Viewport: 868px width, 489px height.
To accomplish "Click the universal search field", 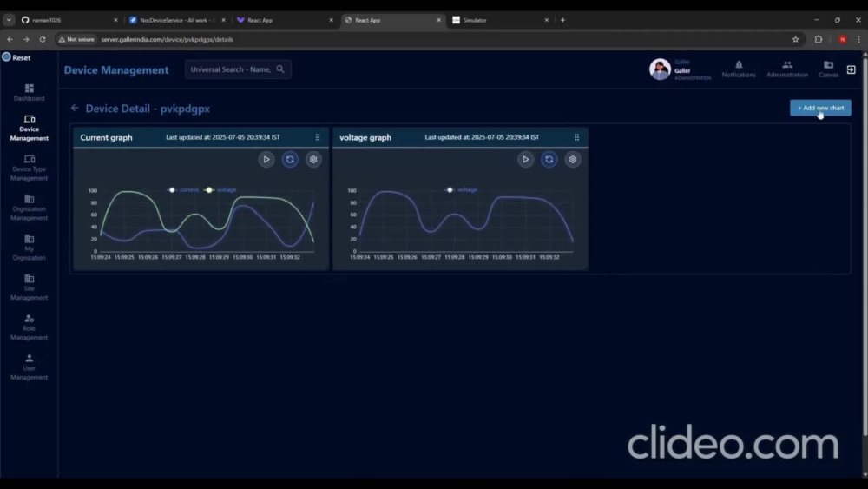I will 238,69.
